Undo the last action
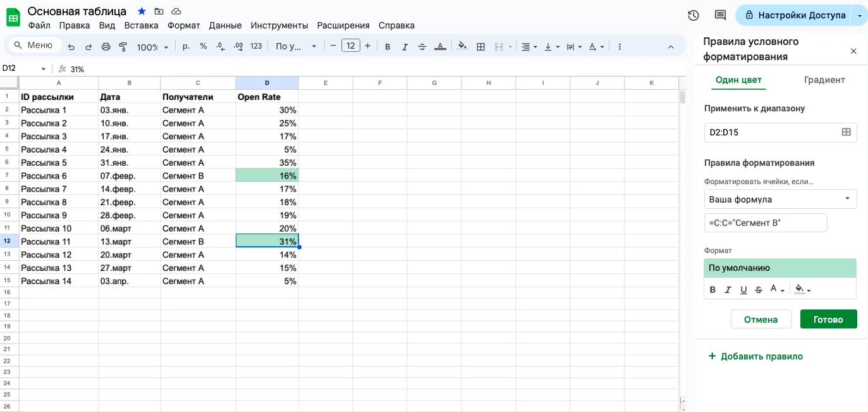 pyautogui.click(x=71, y=46)
